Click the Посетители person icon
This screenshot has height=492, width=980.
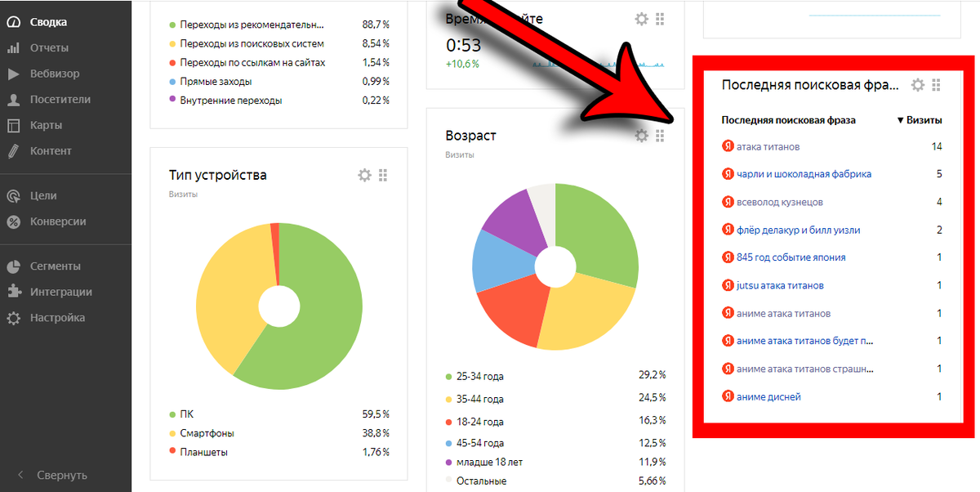[13, 100]
